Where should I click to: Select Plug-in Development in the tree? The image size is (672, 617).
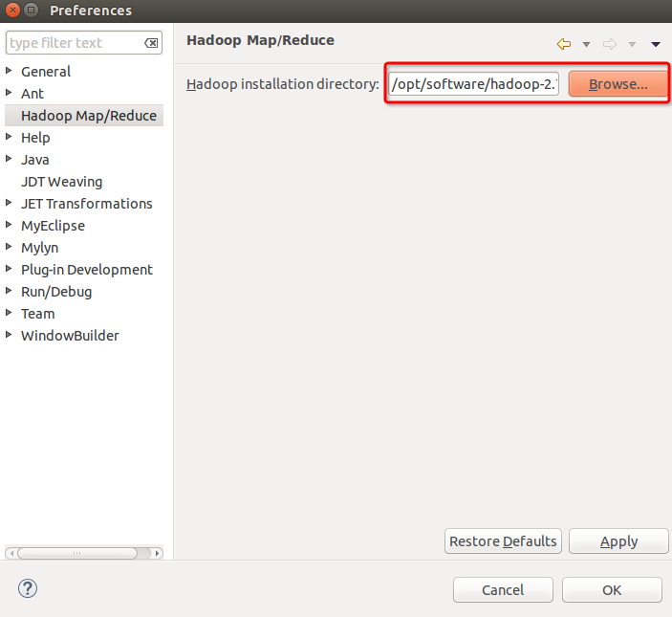point(87,270)
